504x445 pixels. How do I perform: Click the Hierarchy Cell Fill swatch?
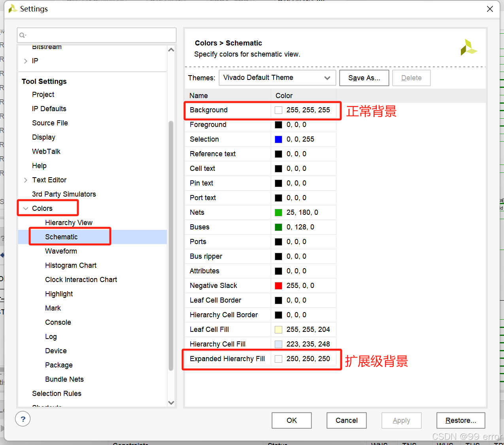click(279, 344)
